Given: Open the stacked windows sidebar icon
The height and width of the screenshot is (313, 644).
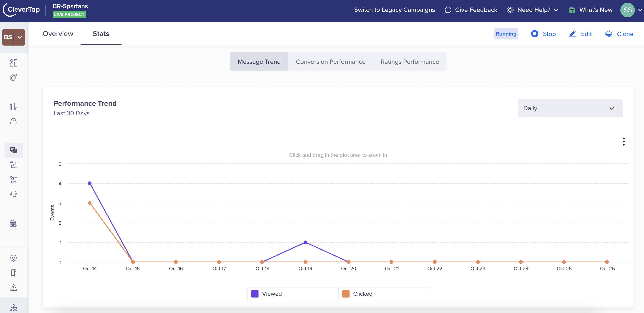Looking at the screenshot, I should (x=13, y=223).
